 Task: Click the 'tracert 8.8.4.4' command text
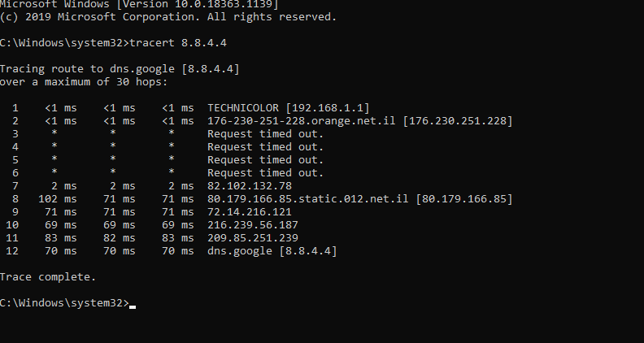point(178,43)
